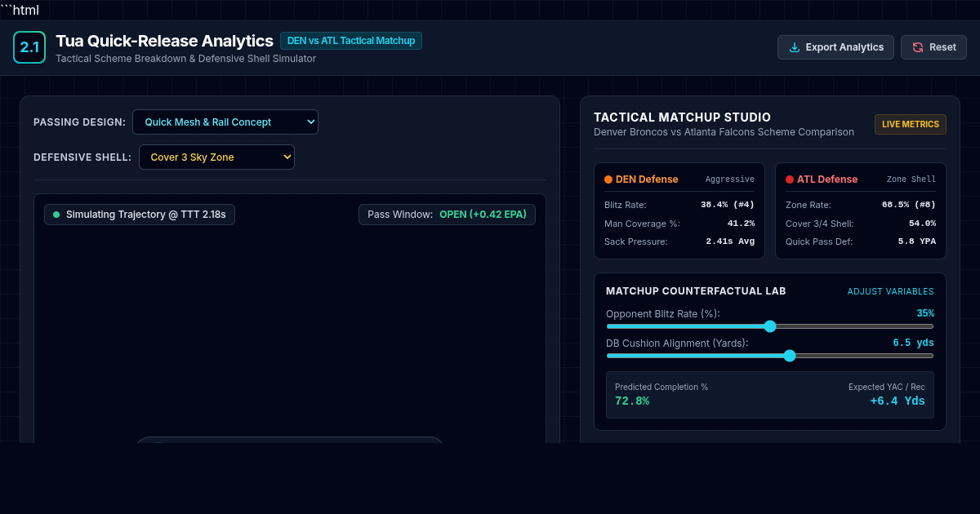The height and width of the screenshot is (514, 980).
Task: Click the 2.1 logo badge
Action: tap(29, 47)
